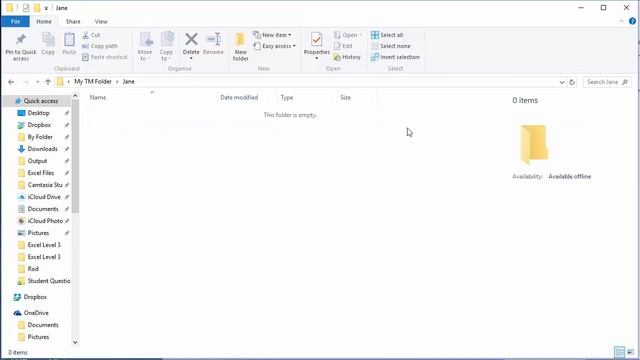
Task: Open the pinned Dropbox under Quick access
Action: tap(39, 125)
